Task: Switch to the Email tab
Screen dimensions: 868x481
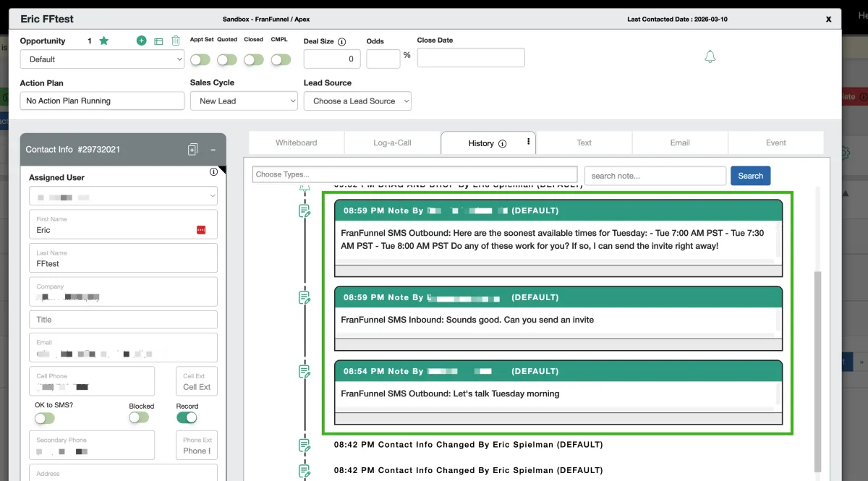Action: point(680,142)
